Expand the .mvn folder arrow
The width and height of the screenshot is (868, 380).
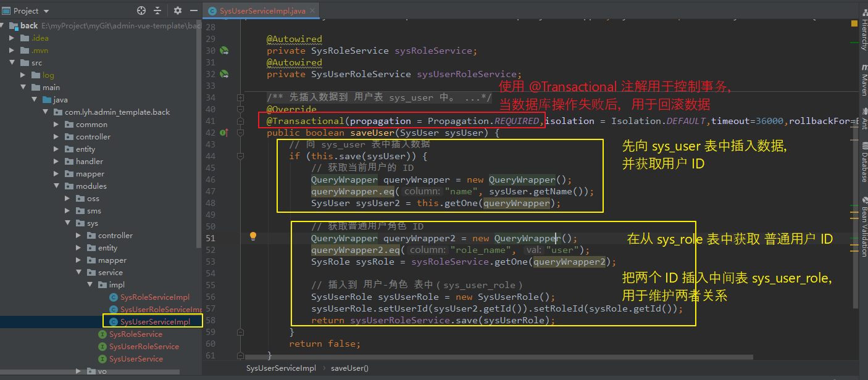coord(12,51)
